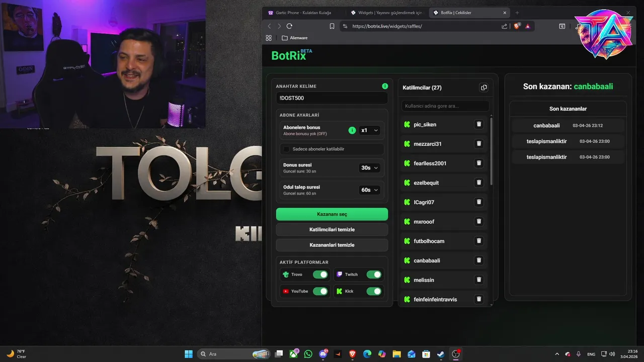Open the Xbox app in the taskbar

click(x=294, y=354)
